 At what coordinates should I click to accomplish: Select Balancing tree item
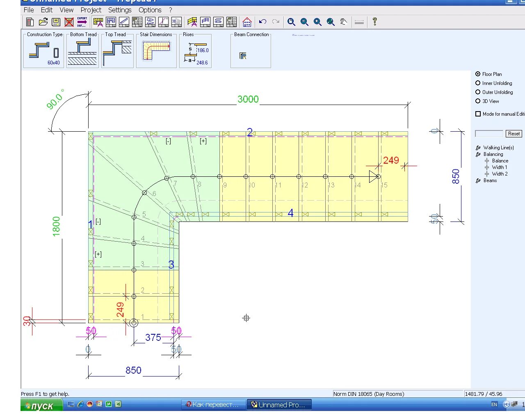coord(493,154)
